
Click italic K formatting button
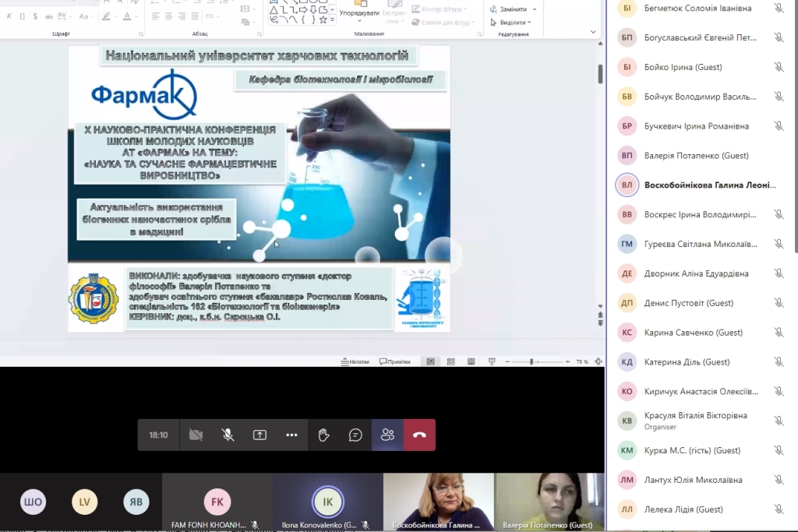click(9, 16)
